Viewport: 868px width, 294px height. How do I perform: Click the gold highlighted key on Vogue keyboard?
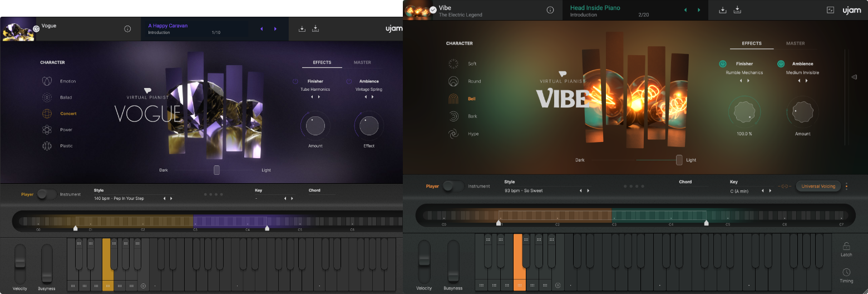coord(108,264)
